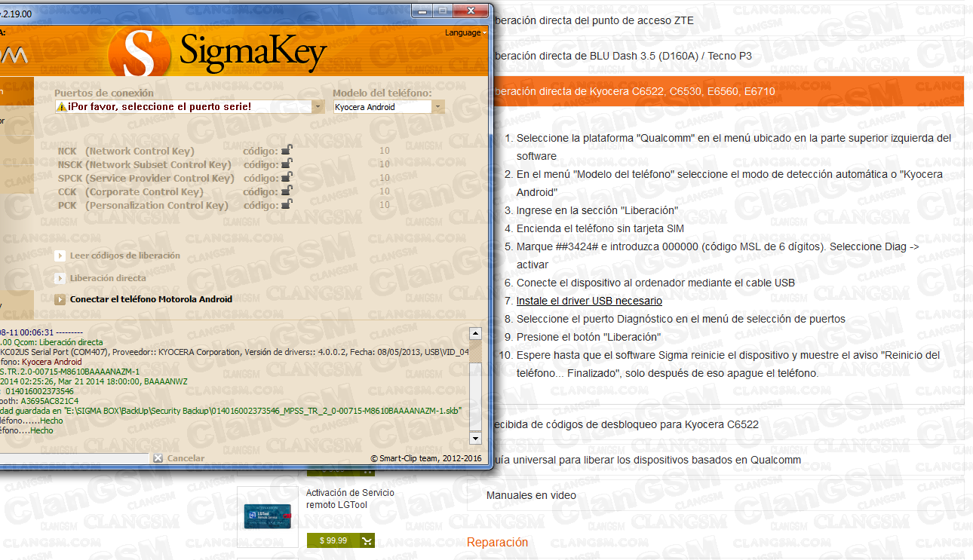This screenshot has width=973, height=560.
Task: Click step text mentioning ##3424# MSL code
Action: coord(717,256)
